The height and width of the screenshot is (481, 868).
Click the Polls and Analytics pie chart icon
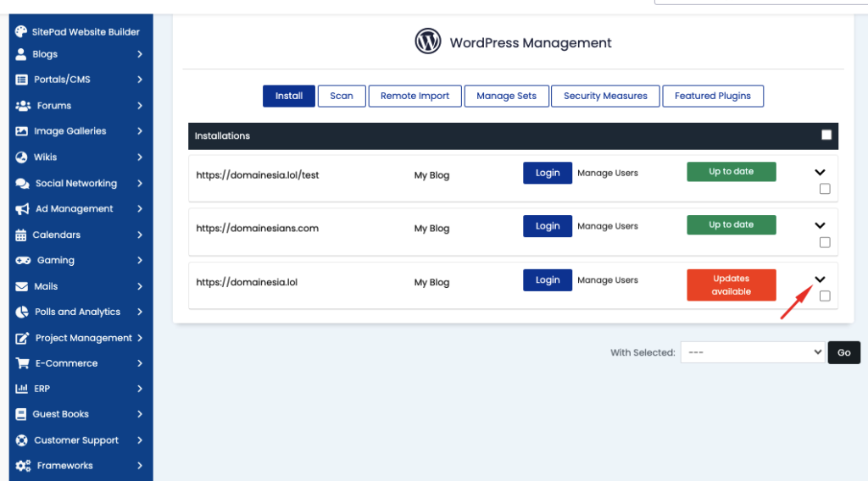pos(21,312)
